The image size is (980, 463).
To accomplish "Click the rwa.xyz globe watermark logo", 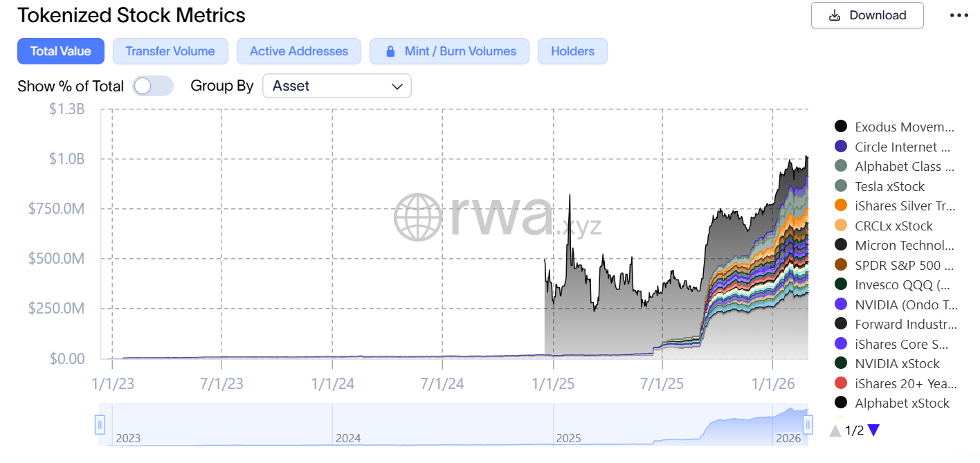I will [418, 217].
